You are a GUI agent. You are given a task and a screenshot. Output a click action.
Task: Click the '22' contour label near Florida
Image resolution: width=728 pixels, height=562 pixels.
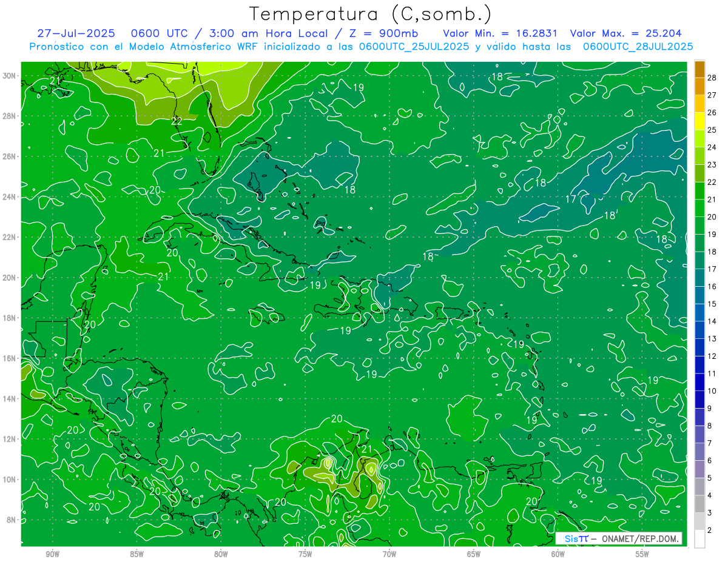[177, 121]
